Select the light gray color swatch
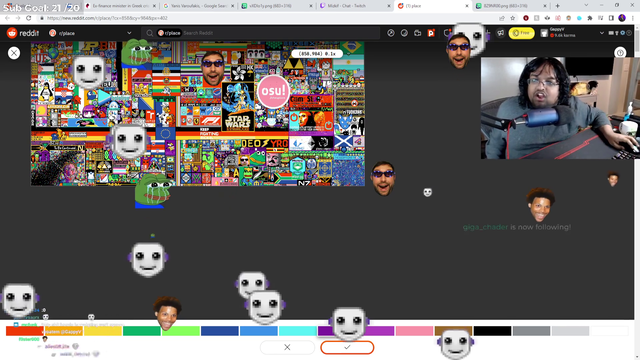640x360 pixels. [570, 331]
